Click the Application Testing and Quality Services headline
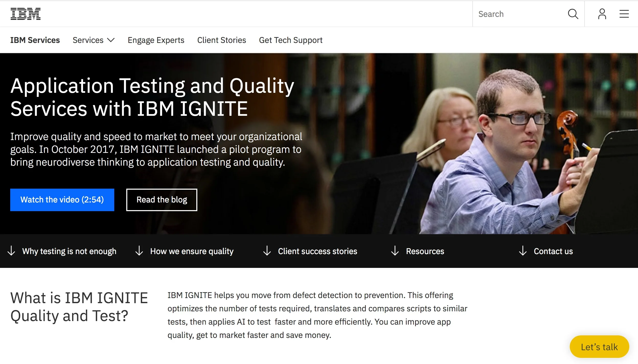The image size is (638, 364). pyautogui.click(x=152, y=97)
